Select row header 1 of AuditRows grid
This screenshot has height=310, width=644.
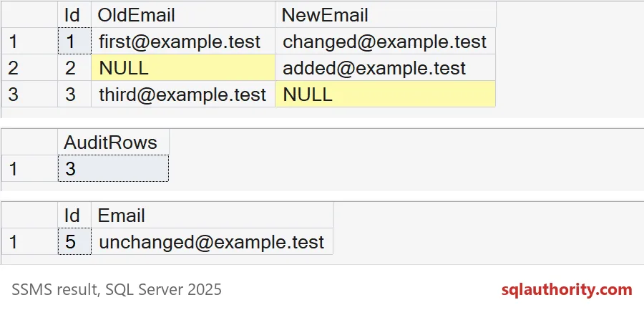pos(29,168)
